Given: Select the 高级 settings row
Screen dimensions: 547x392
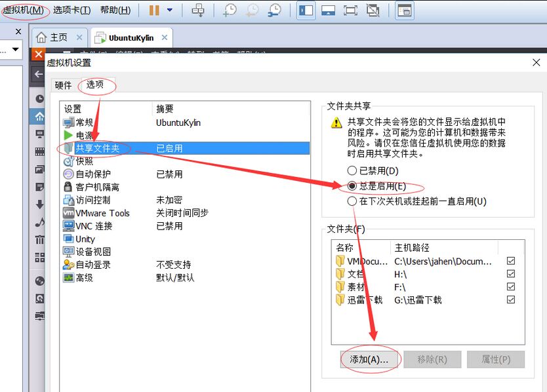Looking at the screenshot, I should [x=185, y=277].
